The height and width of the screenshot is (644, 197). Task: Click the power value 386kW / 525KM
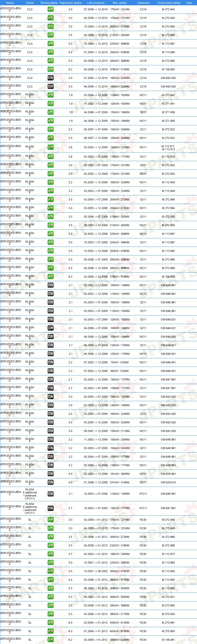[120, 640]
